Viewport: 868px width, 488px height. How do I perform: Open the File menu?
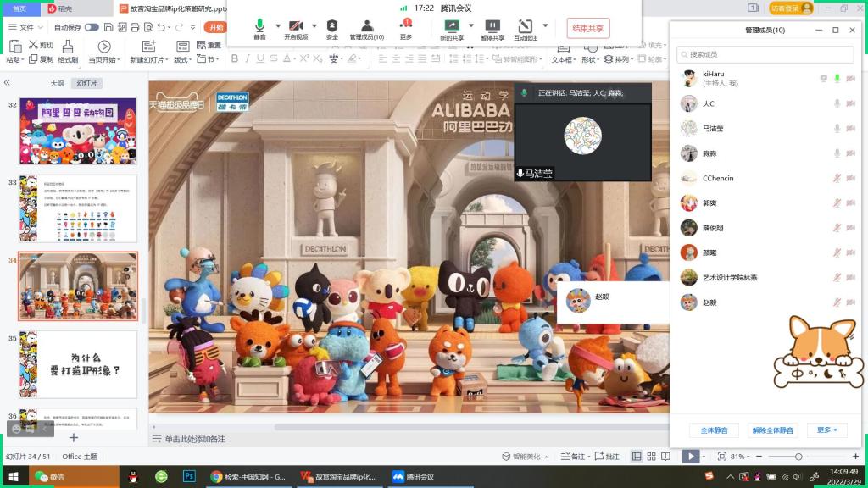26,27
